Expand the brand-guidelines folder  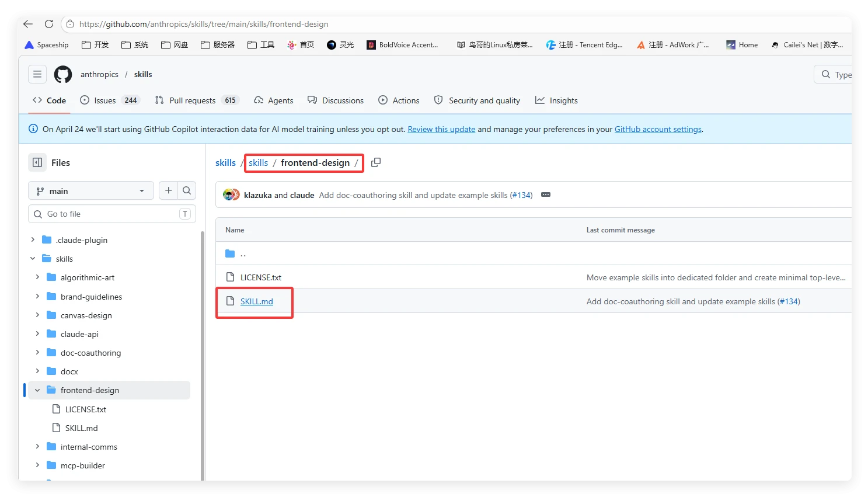37,296
